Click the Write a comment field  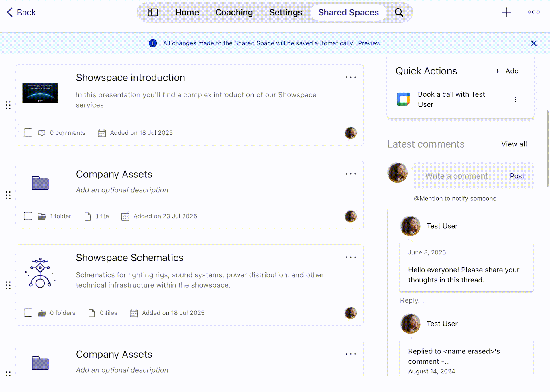[456, 176]
